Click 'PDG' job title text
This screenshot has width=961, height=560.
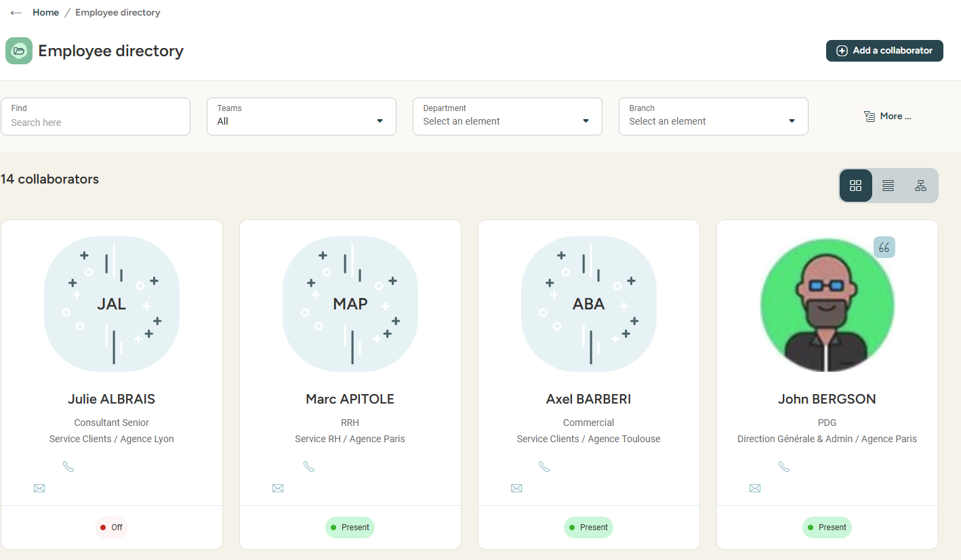pos(827,423)
